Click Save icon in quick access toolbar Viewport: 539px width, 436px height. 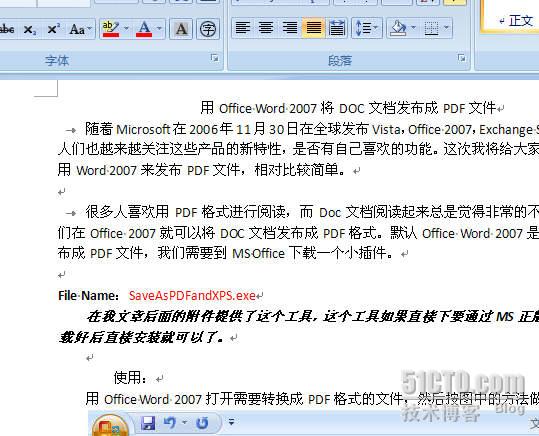coord(148,423)
